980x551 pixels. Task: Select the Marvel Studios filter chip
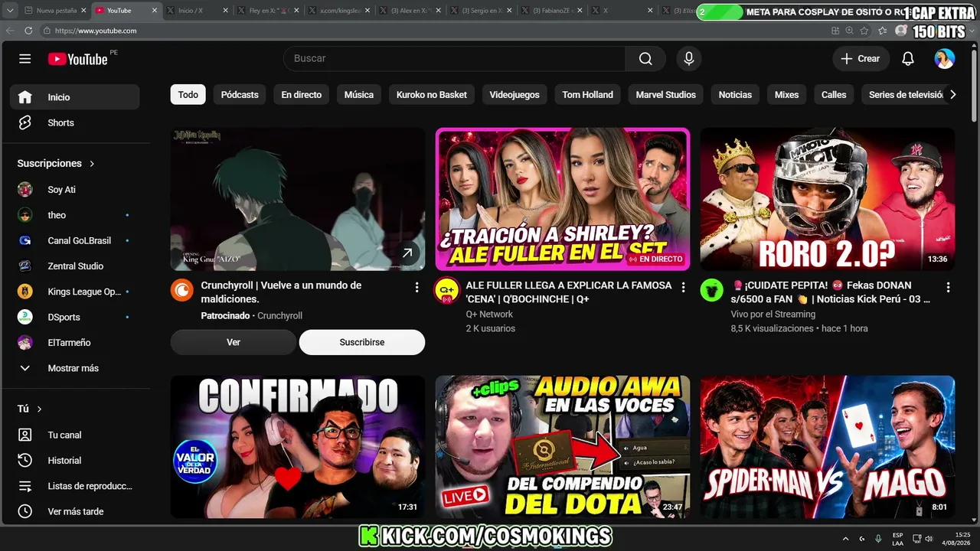pyautogui.click(x=666, y=95)
